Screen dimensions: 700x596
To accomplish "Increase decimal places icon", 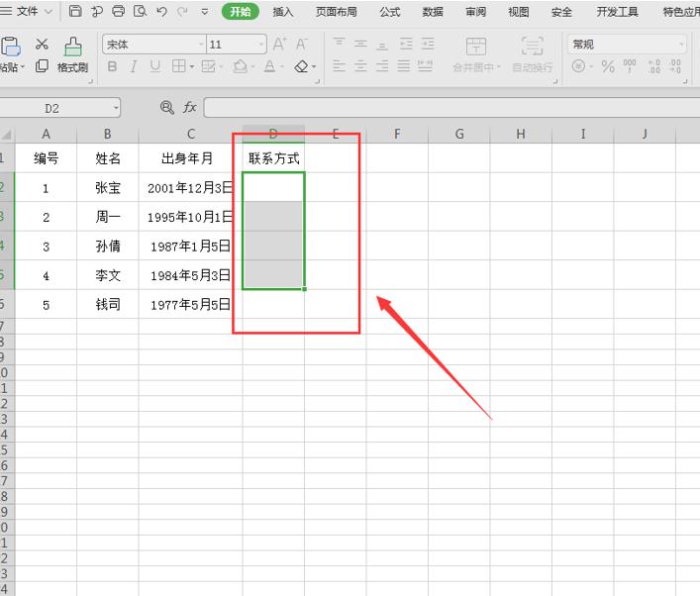I will 653,66.
